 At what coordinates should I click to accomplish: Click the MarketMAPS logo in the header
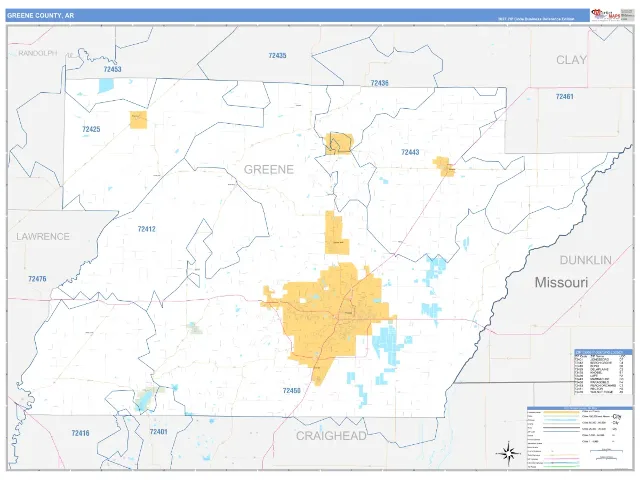coord(606,15)
